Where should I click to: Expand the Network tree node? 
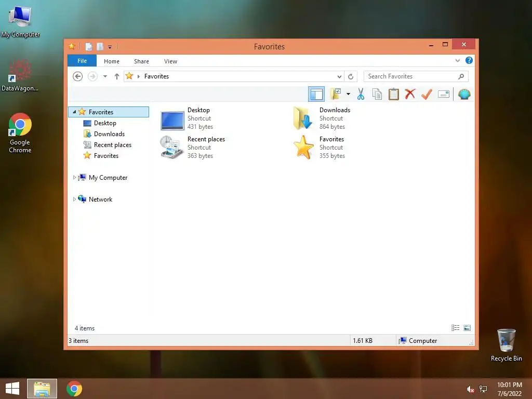(x=74, y=199)
